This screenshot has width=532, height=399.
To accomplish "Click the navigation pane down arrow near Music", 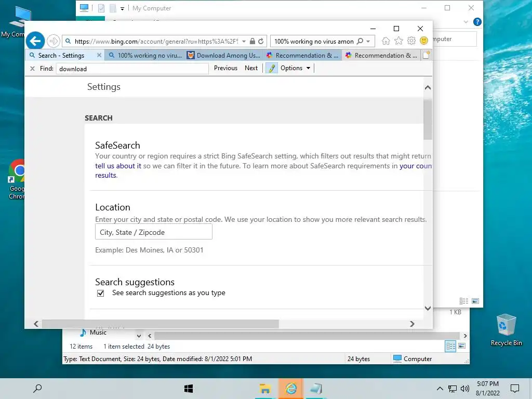I will click(139, 336).
